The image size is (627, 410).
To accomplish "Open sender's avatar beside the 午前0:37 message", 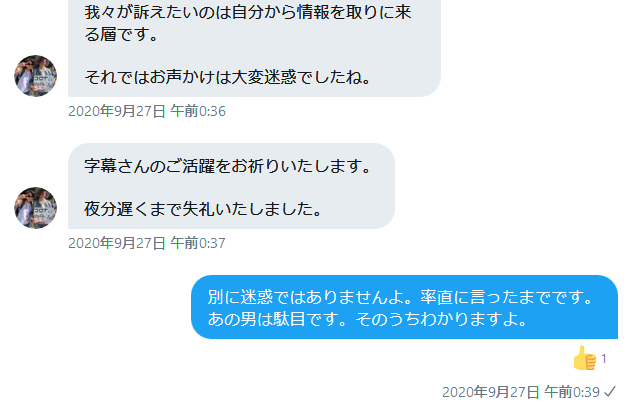I will (x=36, y=208).
